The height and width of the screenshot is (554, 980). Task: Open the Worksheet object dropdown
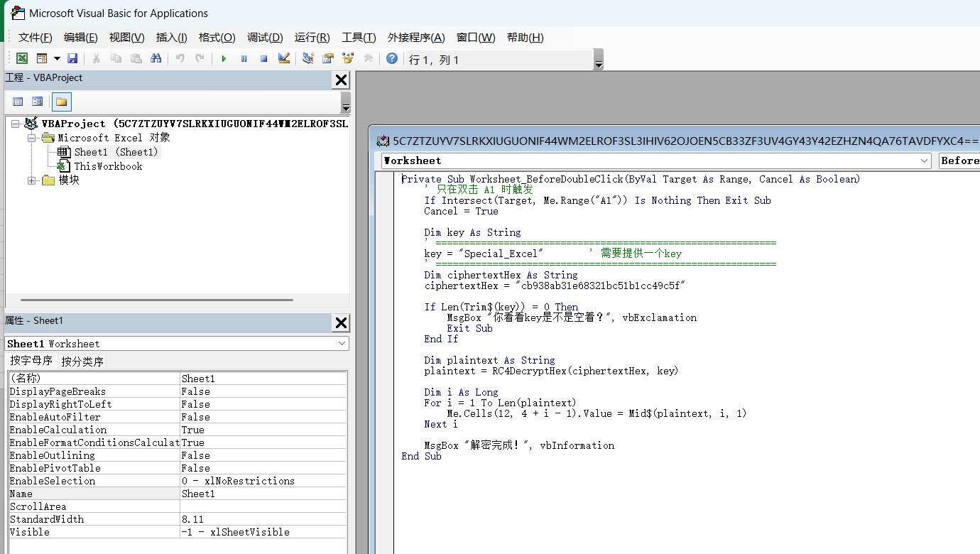(x=924, y=161)
